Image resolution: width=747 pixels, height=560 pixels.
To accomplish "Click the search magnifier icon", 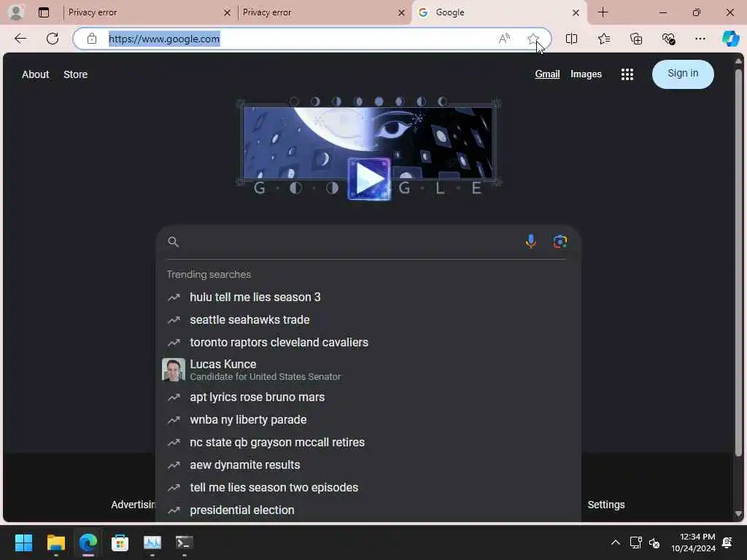I will pos(173,242).
